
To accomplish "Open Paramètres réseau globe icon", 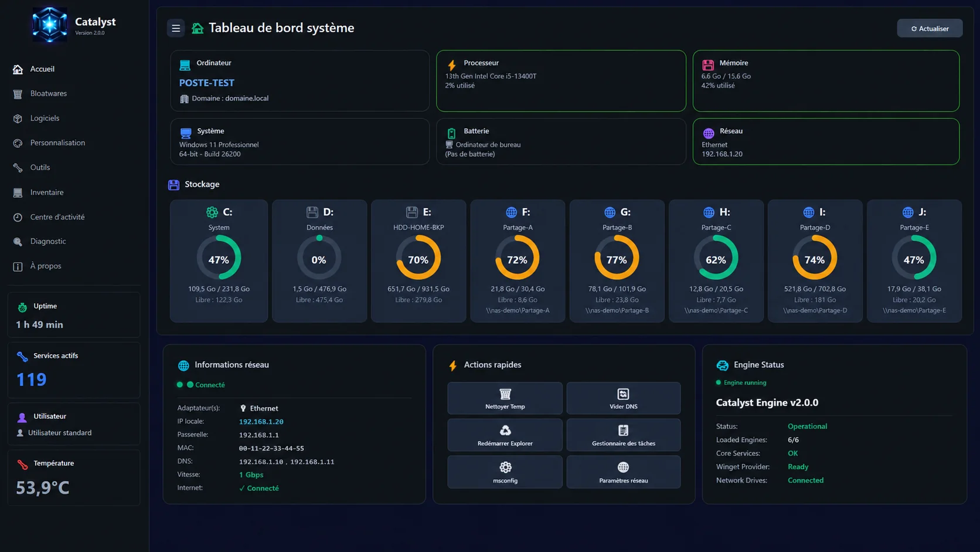I will click(623, 468).
